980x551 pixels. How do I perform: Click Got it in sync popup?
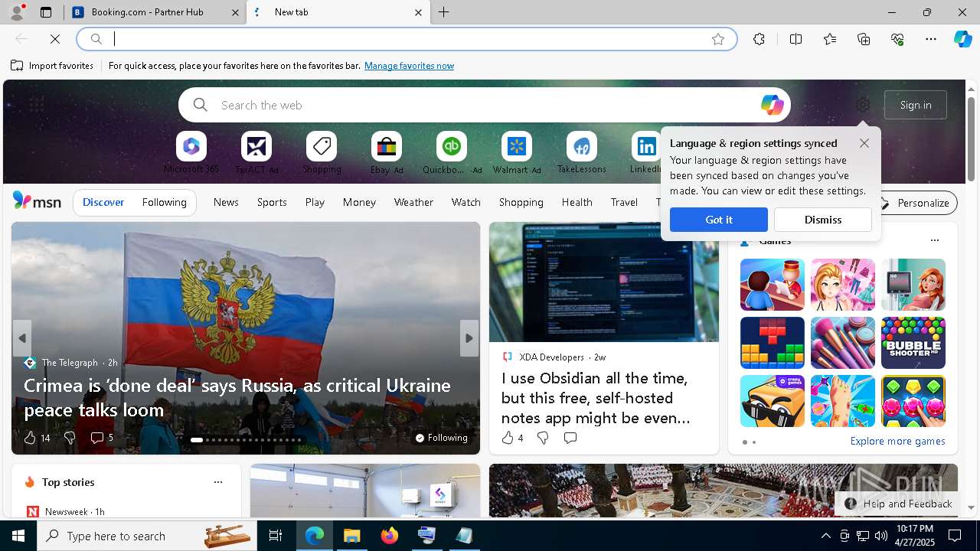point(718,220)
